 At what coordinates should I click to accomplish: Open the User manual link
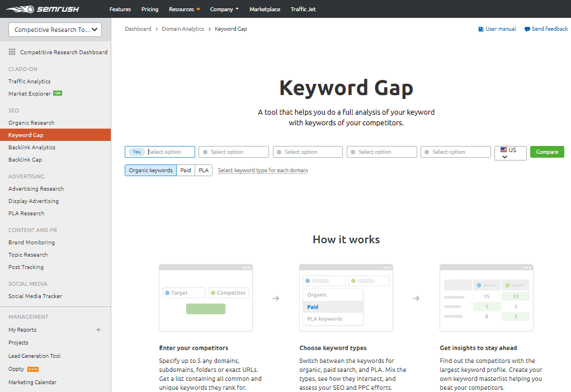501,29
